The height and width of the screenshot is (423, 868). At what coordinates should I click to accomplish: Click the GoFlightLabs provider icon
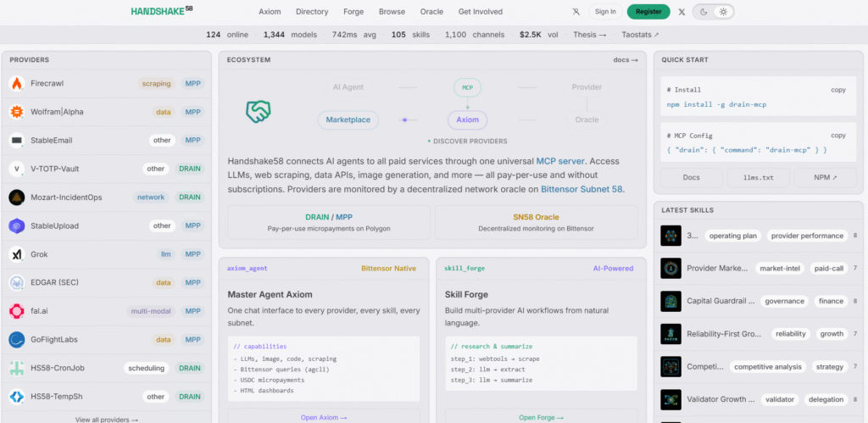tap(16, 340)
